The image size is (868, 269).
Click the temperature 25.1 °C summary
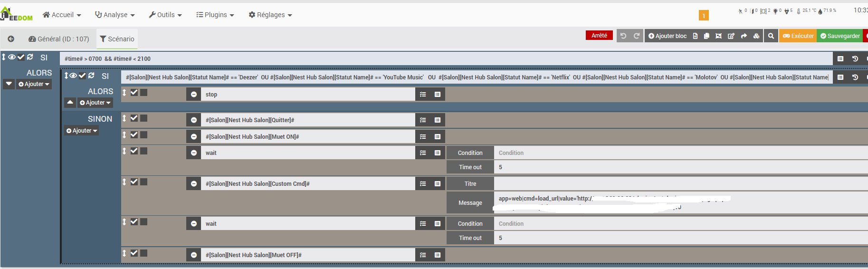coord(806,10)
